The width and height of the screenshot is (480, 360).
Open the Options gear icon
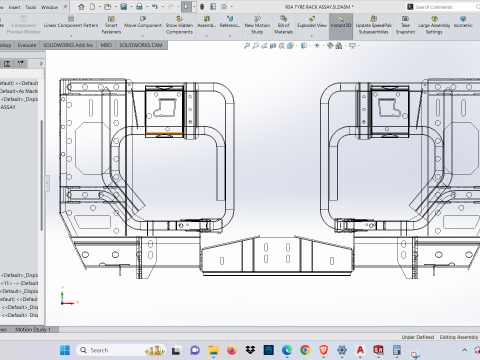[224, 7]
